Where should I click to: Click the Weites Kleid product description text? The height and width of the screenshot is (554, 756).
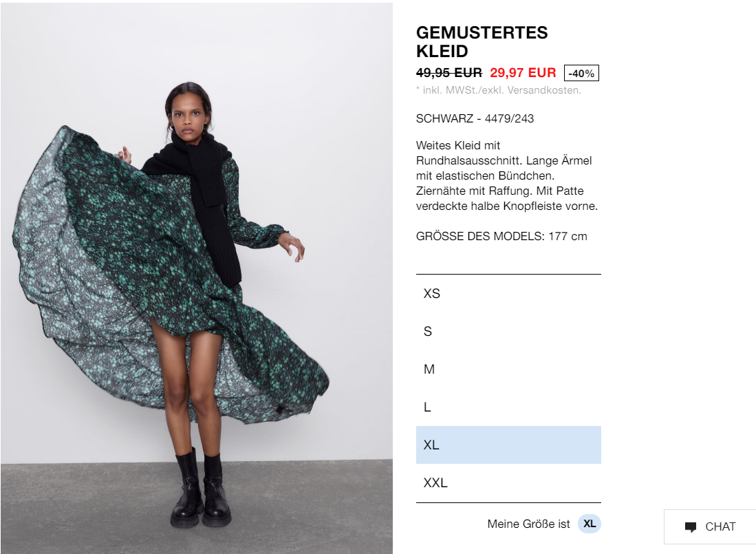point(507,175)
